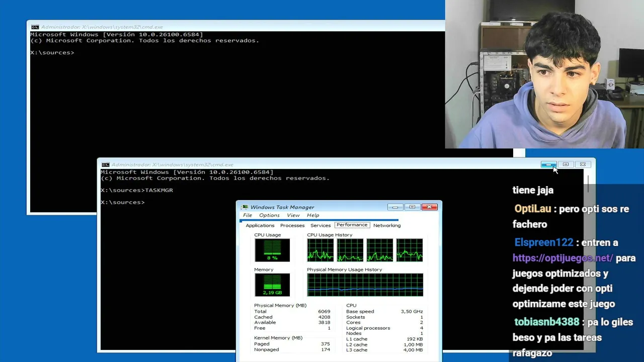Close the Windows Task Manager window

click(430, 207)
